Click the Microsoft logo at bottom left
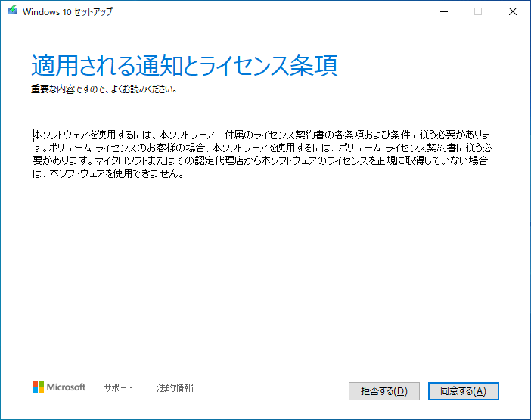This screenshot has width=531, height=420. coord(59,387)
